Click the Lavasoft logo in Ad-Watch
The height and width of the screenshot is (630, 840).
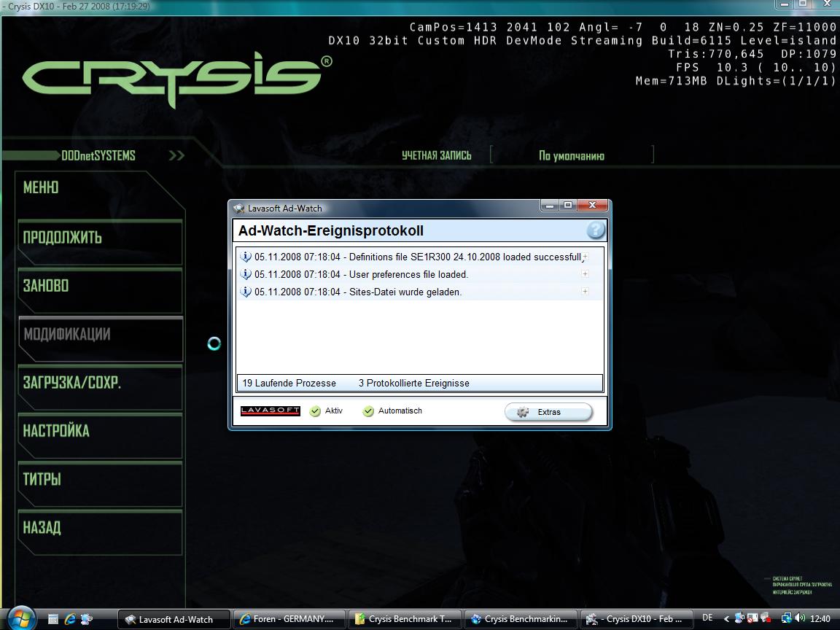tap(270, 411)
